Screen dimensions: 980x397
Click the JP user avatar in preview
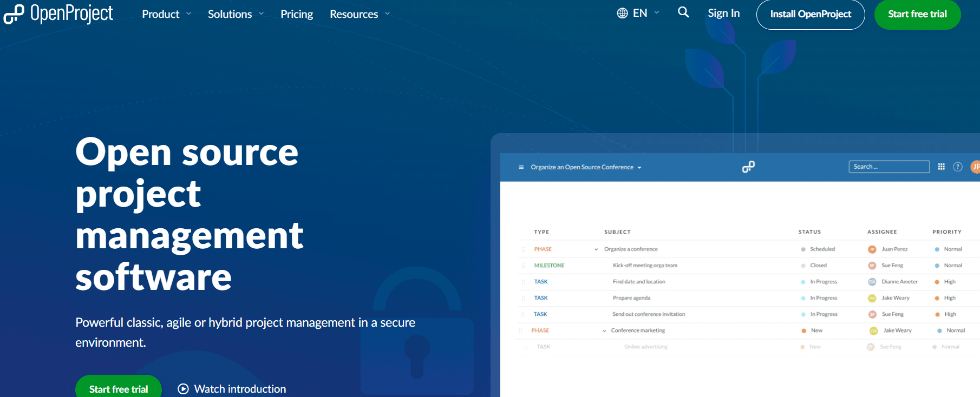pos(975,167)
